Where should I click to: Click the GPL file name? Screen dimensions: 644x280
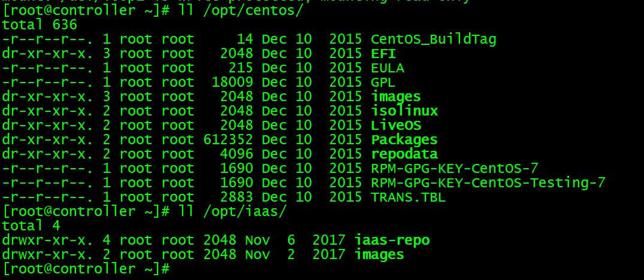tap(383, 83)
